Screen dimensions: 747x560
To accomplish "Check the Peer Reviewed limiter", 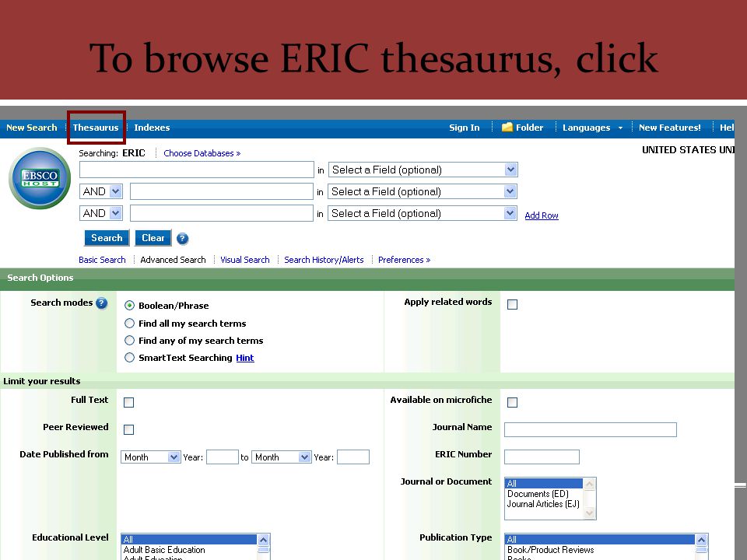I will (128, 429).
